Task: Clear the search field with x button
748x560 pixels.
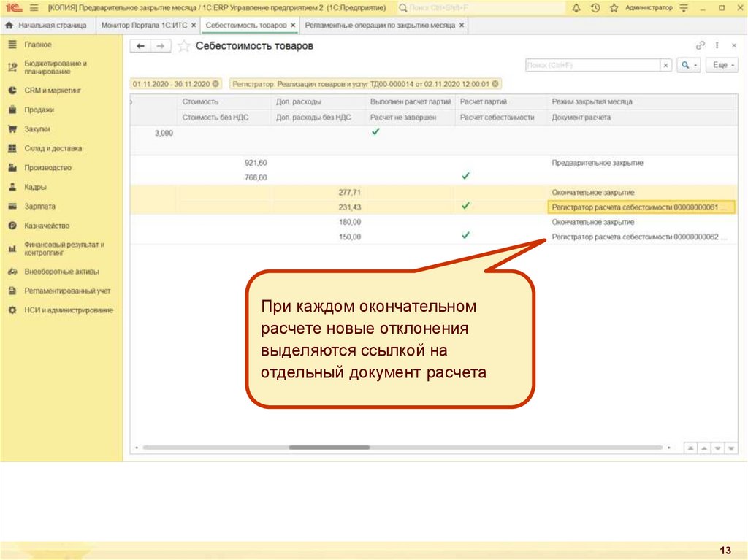Action: pyautogui.click(x=665, y=66)
